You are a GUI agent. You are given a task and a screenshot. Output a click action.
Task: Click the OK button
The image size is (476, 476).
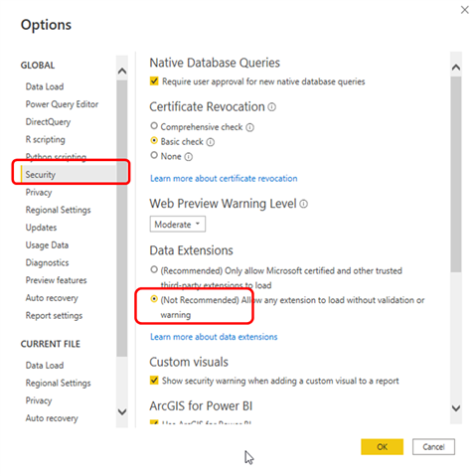click(382, 447)
